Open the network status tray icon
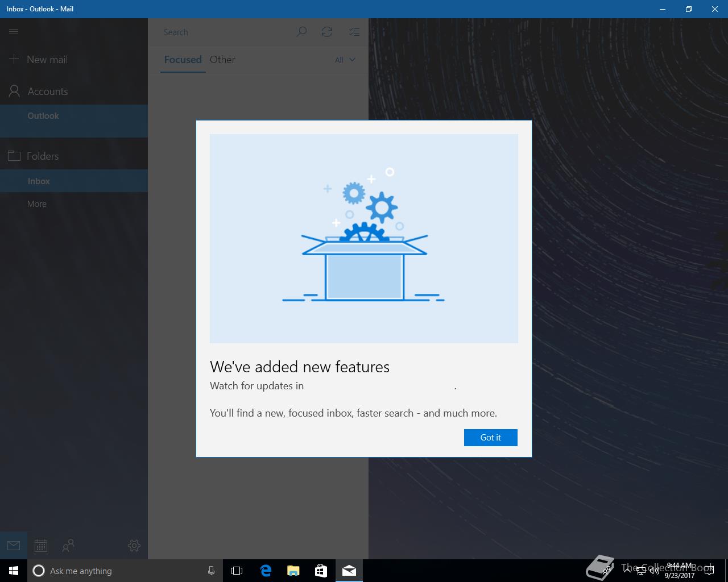The height and width of the screenshot is (582, 728). tap(640, 571)
